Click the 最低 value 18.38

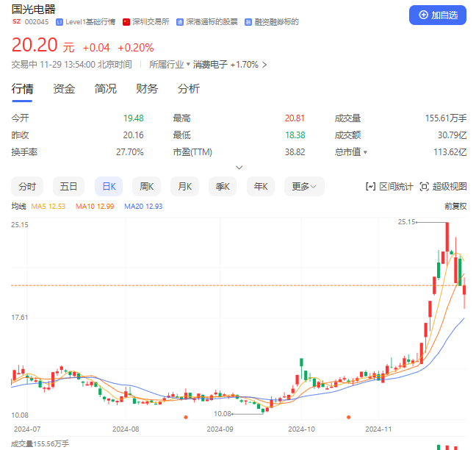point(295,135)
